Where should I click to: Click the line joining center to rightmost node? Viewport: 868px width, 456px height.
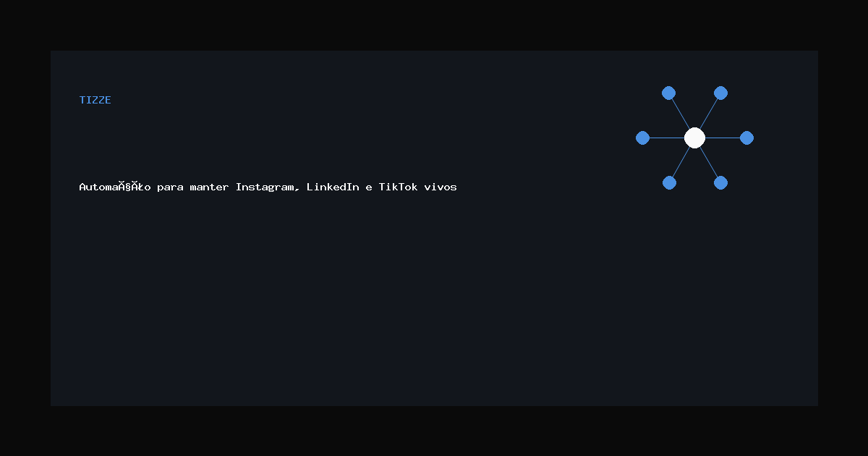pos(723,138)
